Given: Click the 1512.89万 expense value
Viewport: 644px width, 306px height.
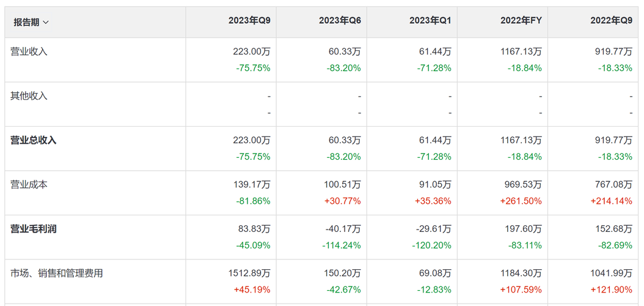Looking at the screenshot, I should (x=249, y=274).
